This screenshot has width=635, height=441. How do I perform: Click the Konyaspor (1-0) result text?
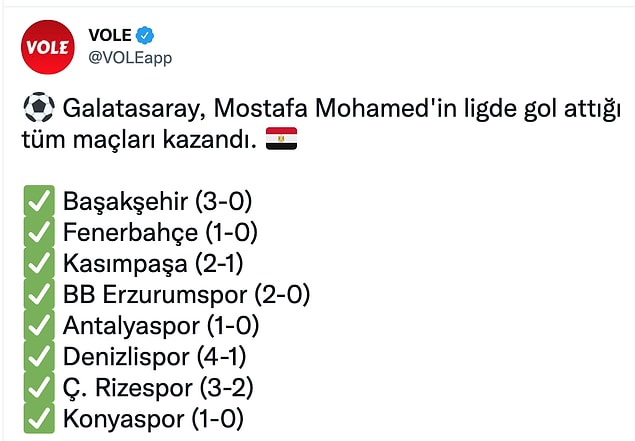[153, 419]
